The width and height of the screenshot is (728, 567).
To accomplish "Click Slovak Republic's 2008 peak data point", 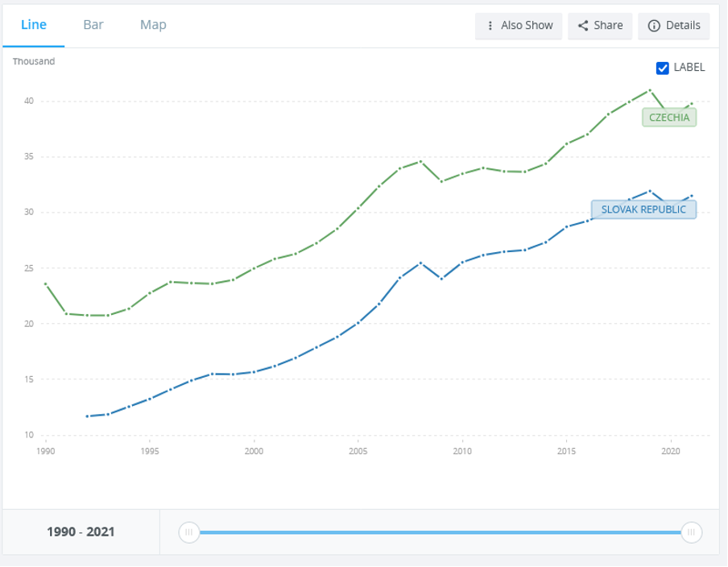I will [x=420, y=263].
